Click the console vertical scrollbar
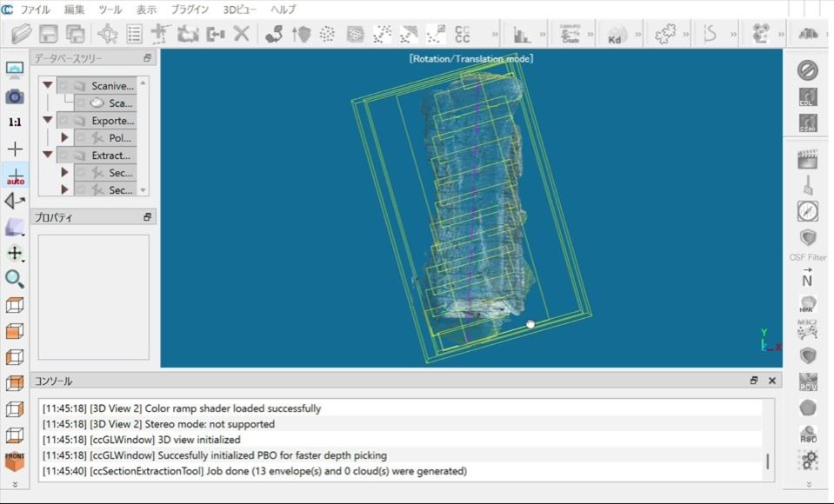 coord(767,461)
